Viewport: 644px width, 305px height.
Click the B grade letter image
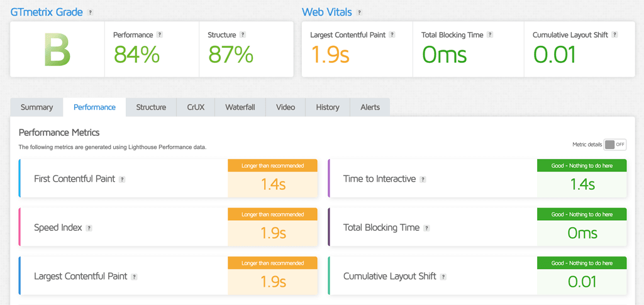[57, 50]
